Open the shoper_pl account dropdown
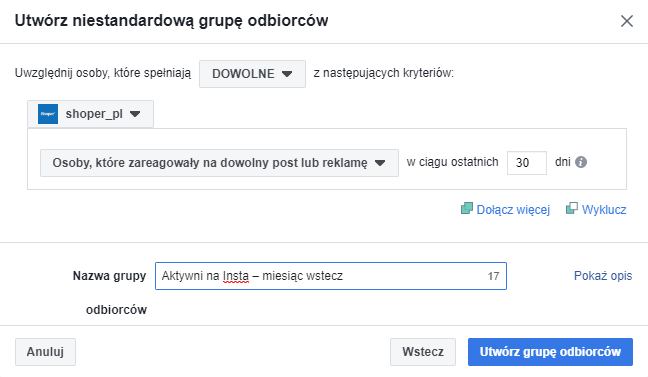This screenshot has width=648, height=377. [91, 114]
